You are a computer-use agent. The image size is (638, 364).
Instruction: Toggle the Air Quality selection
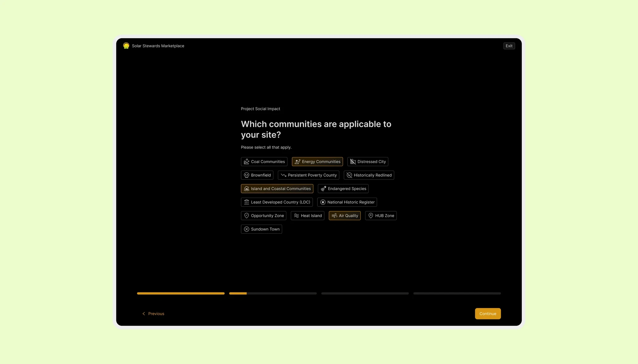tap(345, 215)
